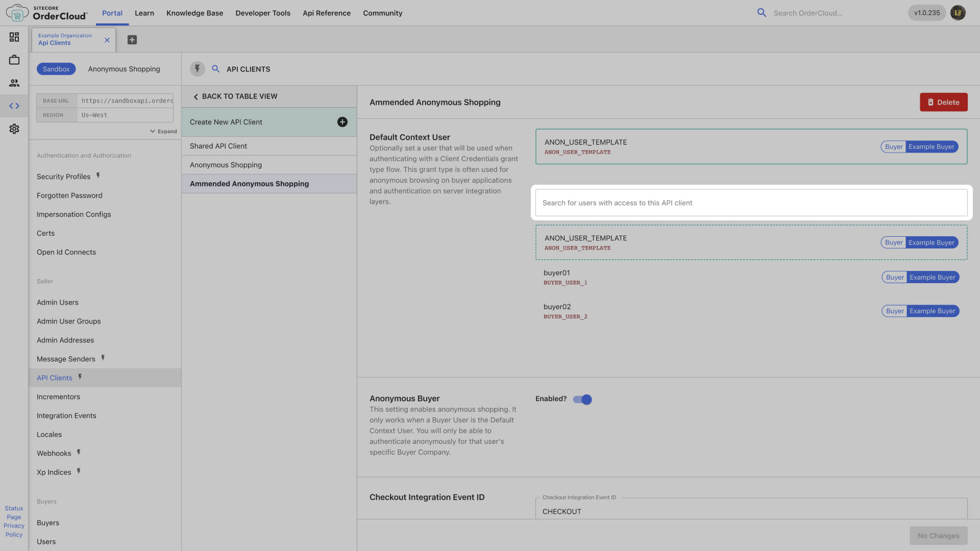Image resolution: width=980 pixels, height=551 pixels.
Task: Open the Knowledge Base menu item
Action: [x=194, y=13]
